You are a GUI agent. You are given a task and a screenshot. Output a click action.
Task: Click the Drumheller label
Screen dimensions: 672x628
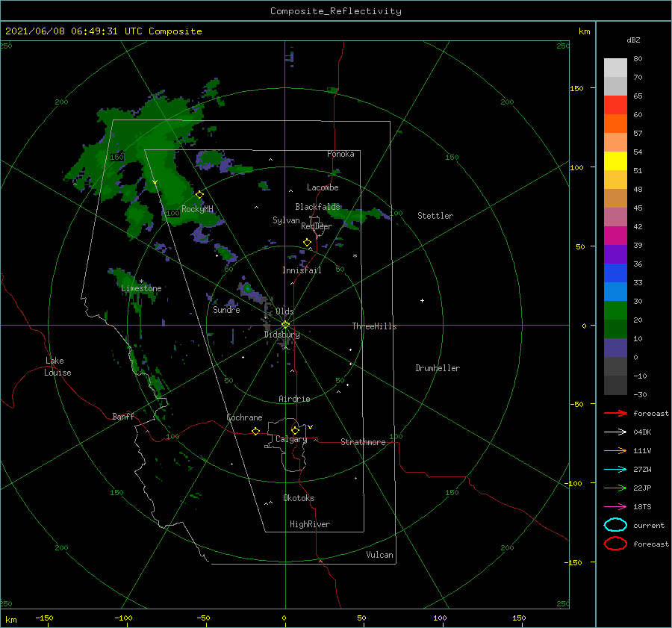[x=438, y=368]
